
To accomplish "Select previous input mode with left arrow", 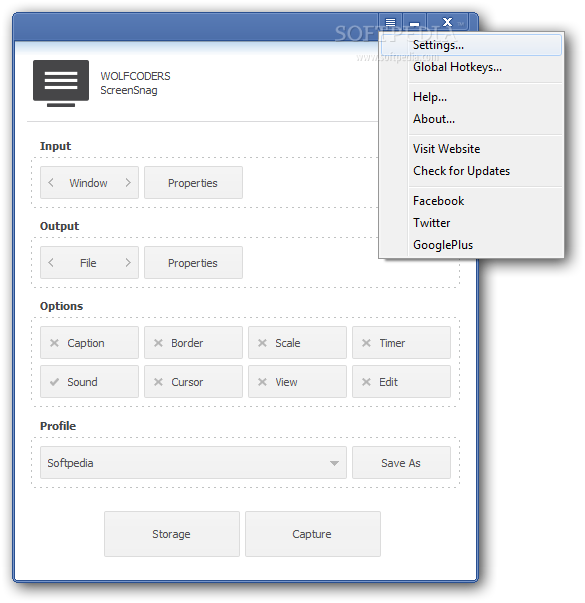I will click(x=51, y=183).
